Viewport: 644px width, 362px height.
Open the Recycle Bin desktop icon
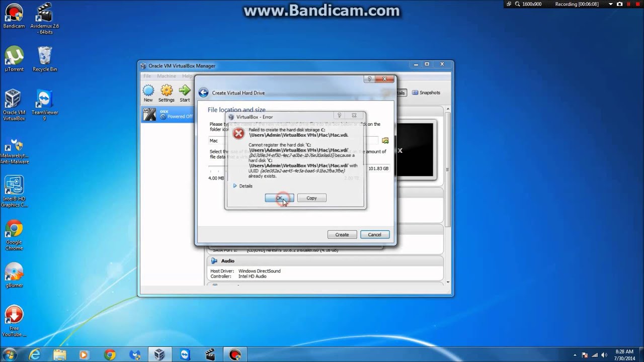pos(45,59)
